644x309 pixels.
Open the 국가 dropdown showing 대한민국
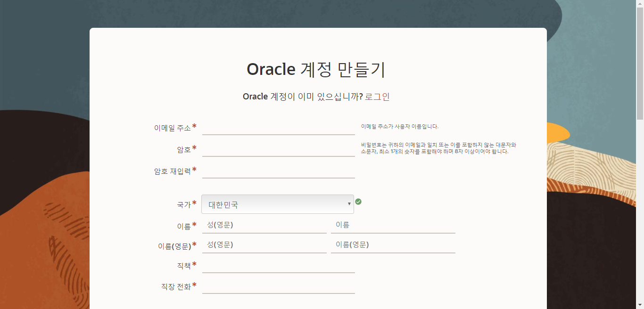(x=278, y=204)
